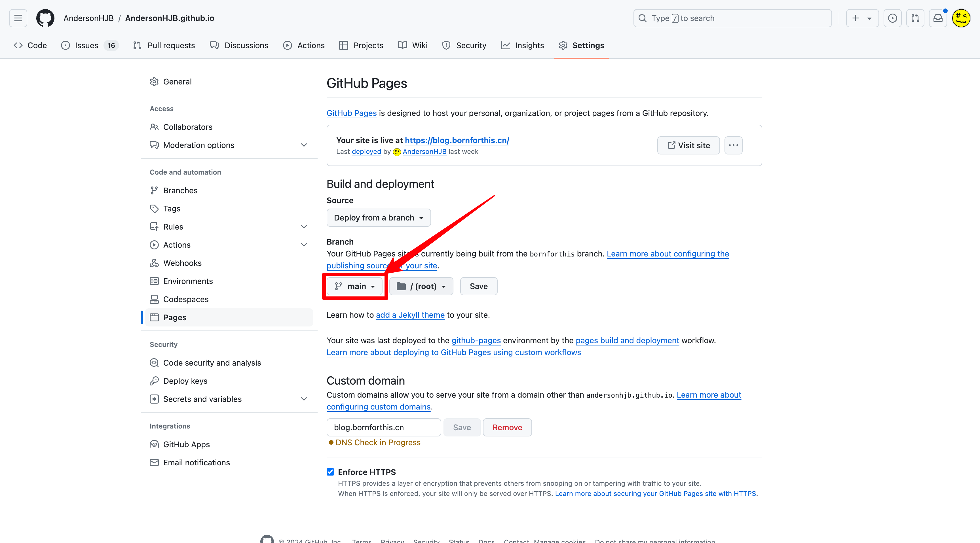980x543 pixels.
Task: Click the Collaborators people icon
Action: 154,127
